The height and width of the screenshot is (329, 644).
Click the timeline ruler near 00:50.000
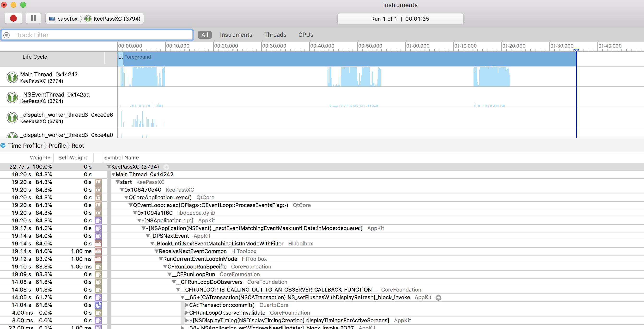click(370, 46)
